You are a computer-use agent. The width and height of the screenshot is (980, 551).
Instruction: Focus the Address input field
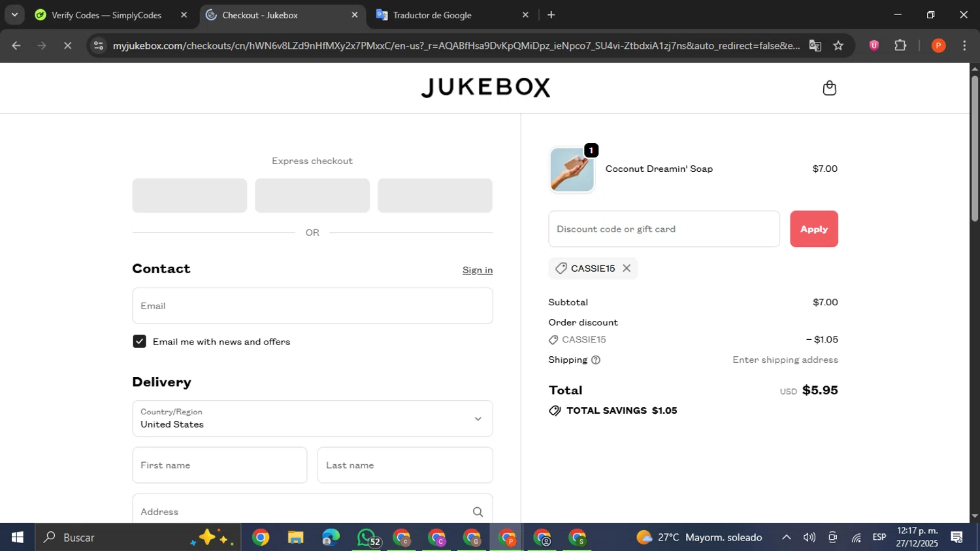point(312,509)
